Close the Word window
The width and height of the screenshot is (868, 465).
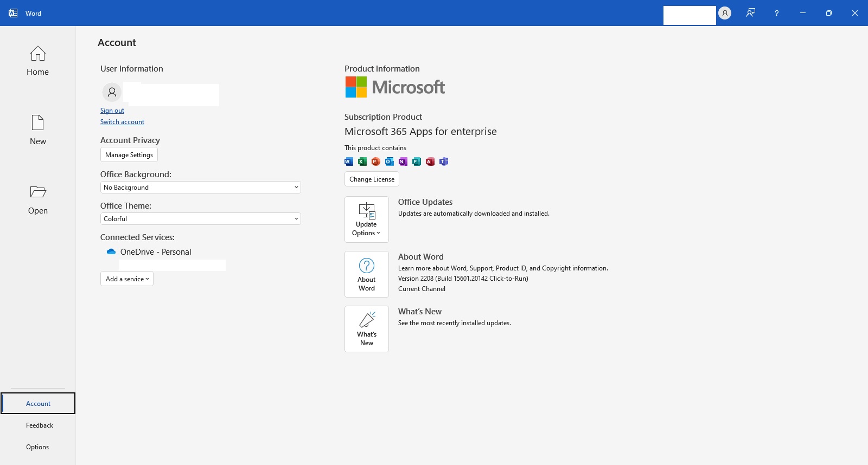click(x=855, y=13)
